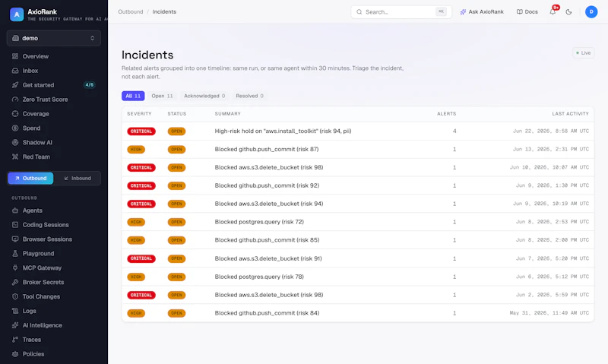Open the Tool Changes shield icon
The image size is (608, 364).
click(15, 296)
